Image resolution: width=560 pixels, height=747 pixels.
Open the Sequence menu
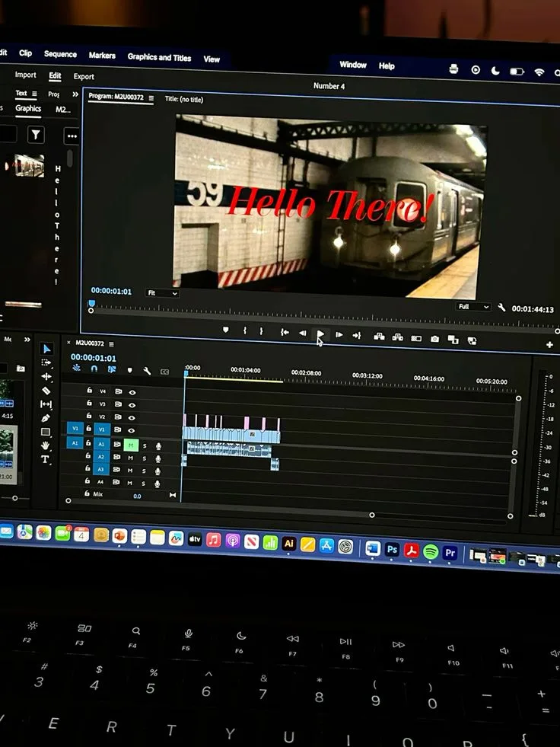point(60,54)
